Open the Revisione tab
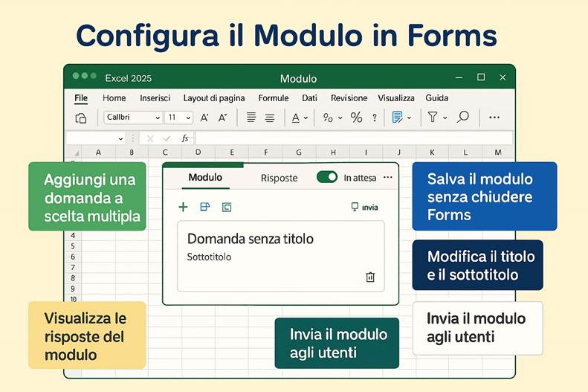Image resolution: width=588 pixels, height=392 pixels. 349,98
